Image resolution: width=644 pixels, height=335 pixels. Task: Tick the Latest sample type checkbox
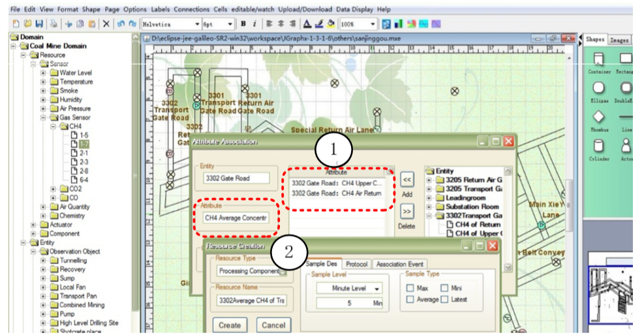coord(444,299)
